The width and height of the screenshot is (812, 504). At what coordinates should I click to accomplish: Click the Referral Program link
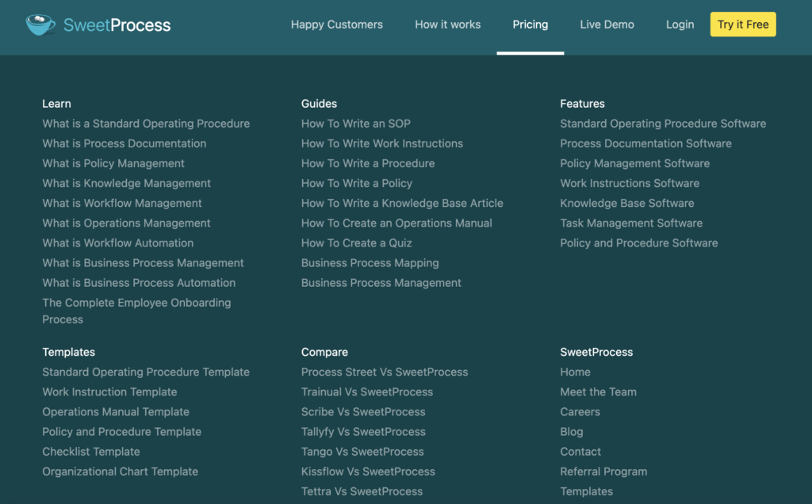pos(603,472)
